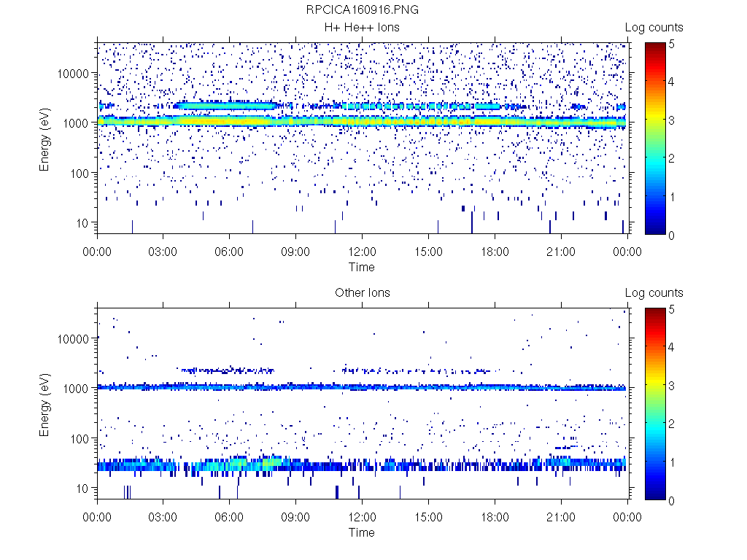
Task: Click the 06:00 time label under bottom plot
Action: point(229,517)
